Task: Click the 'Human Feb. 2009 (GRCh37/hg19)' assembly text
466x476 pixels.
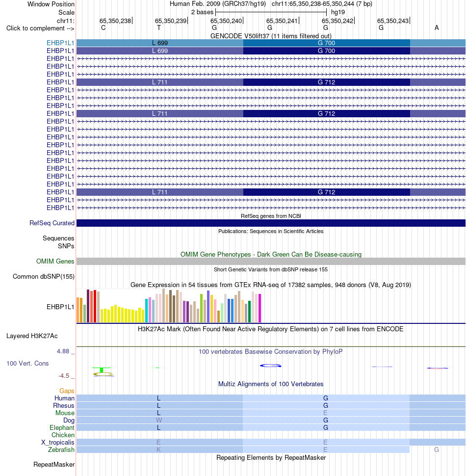Action: coord(217,4)
